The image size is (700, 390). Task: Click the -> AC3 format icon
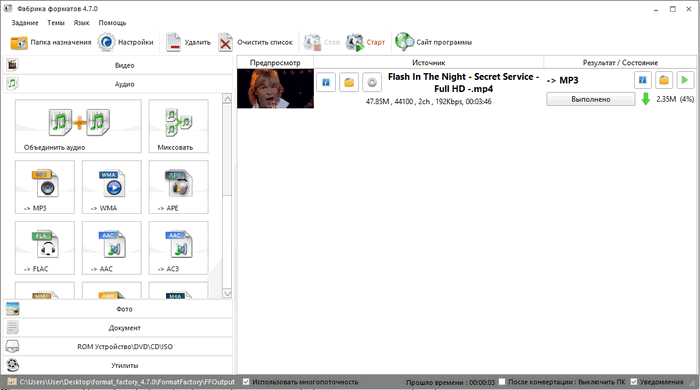point(179,248)
